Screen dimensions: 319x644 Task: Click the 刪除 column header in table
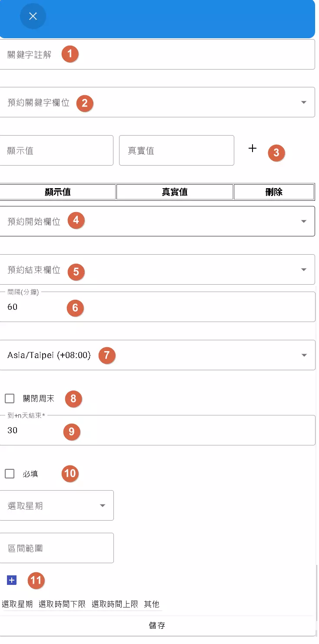click(x=274, y=192)
